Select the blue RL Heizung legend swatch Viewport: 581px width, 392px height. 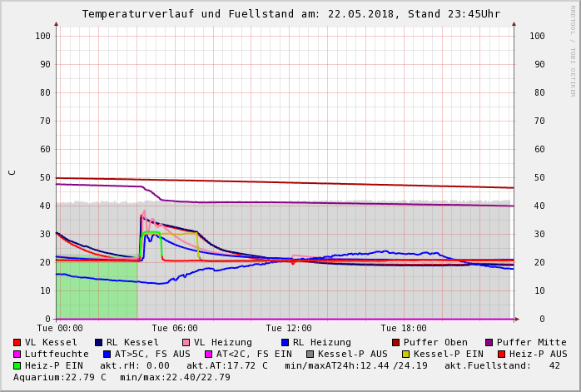[285, 342]
